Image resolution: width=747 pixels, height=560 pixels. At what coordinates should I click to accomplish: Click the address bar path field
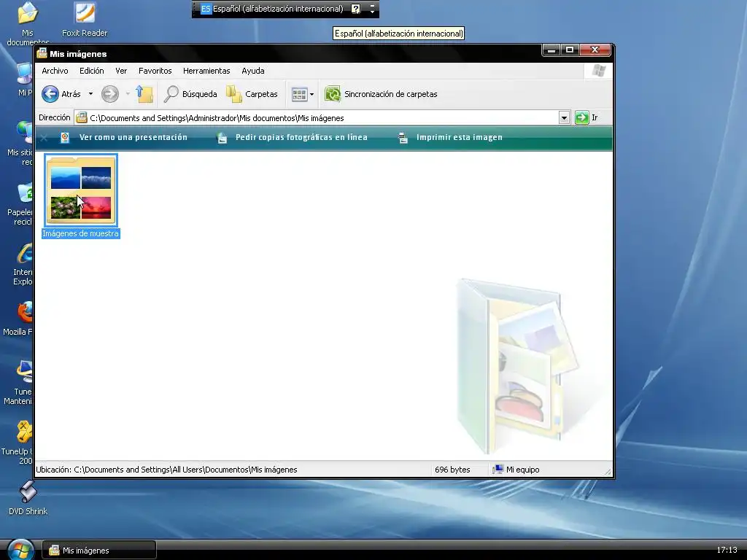[317, 117]
